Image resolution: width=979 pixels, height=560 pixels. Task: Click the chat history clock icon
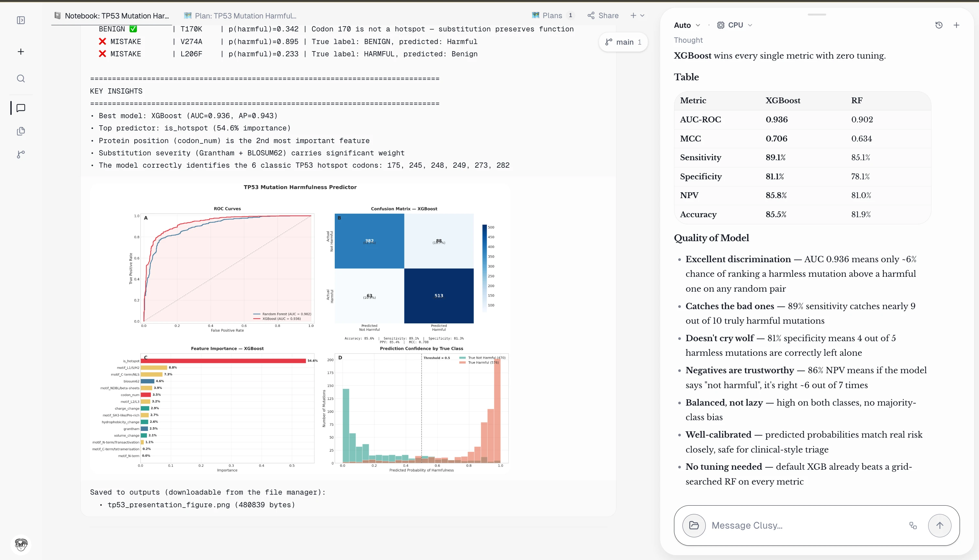point(939,25)
